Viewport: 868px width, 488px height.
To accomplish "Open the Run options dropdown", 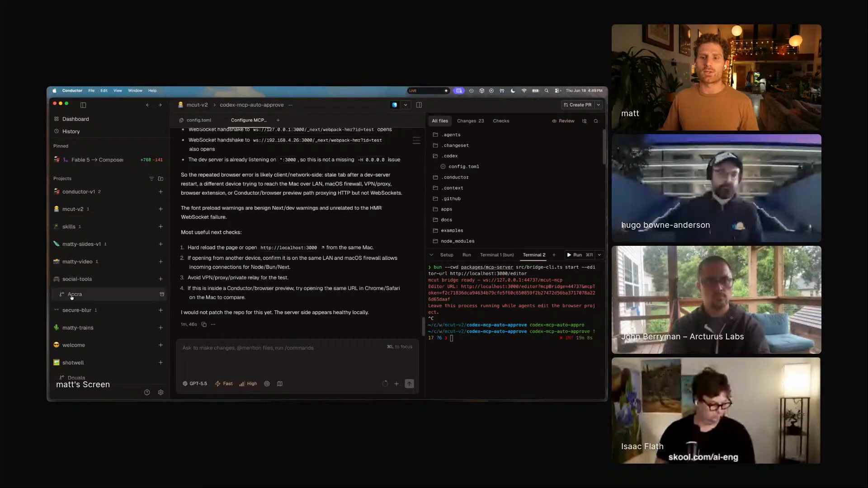I will coord(599,255).
